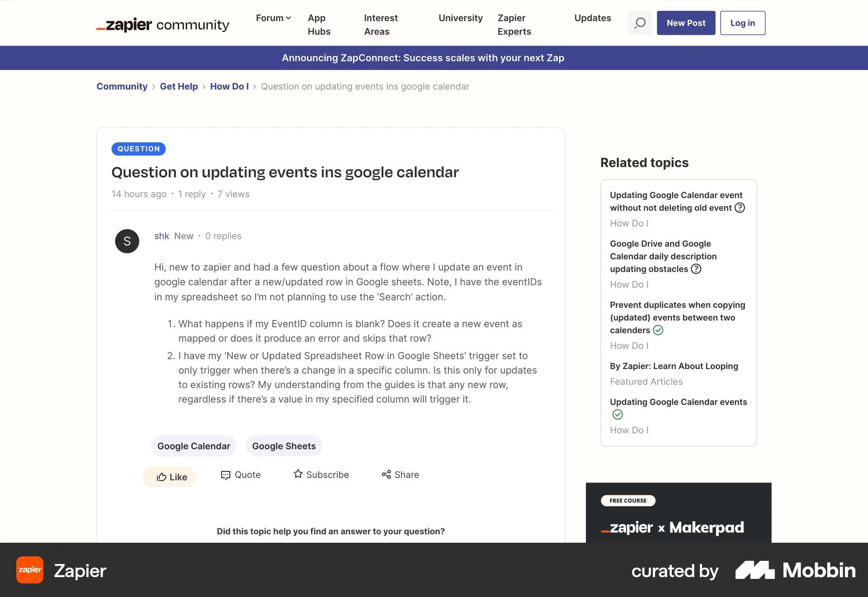The width and height of the screenshot is (868, 597).
Task: Switch to App Hubs section
Action: tap(319, 25)
